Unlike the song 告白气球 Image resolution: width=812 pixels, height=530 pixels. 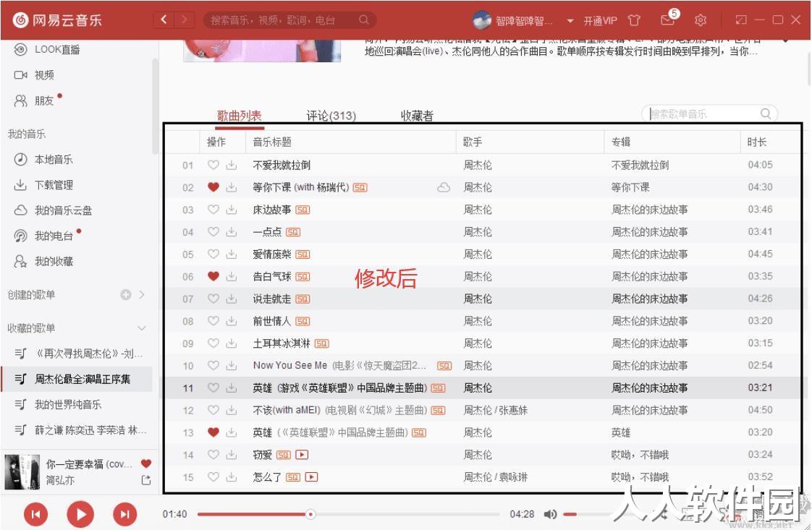tap(213, 276)
